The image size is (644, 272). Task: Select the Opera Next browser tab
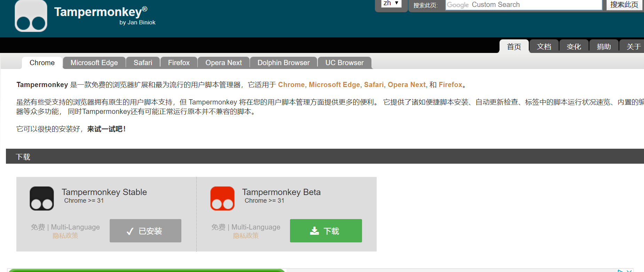(x=223, y=63)
